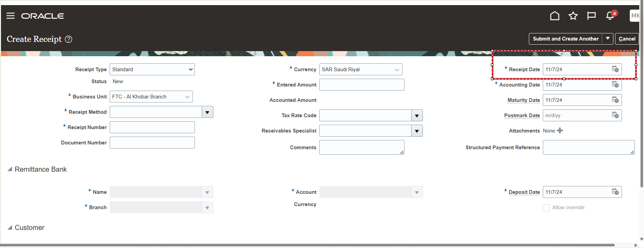The height and width of the screenshot is (248, 644).
Task: Open the Favorites star icon
Action: tap(573, 16)
